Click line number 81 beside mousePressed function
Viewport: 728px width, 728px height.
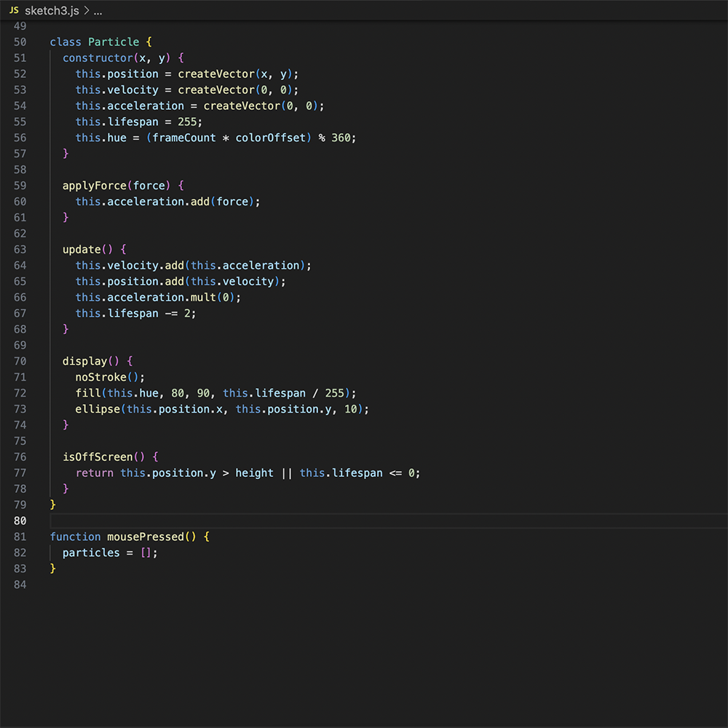tap(20, 537)
